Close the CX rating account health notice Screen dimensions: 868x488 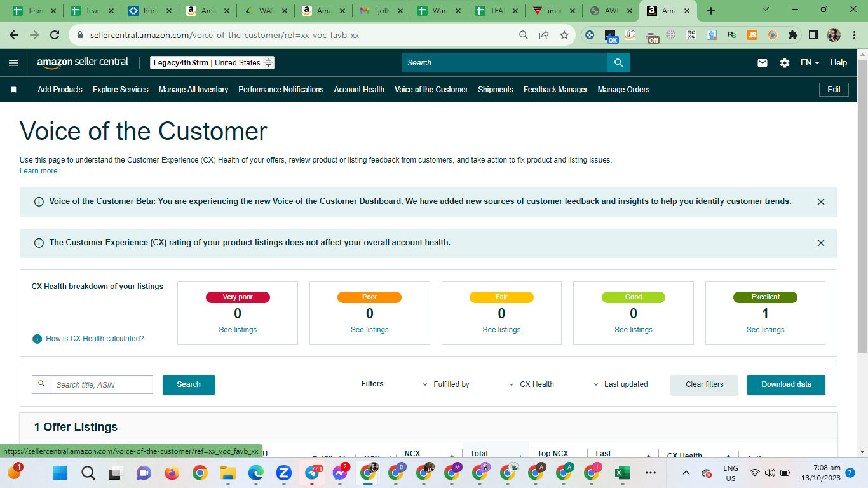pyautogui.click(x=821, y=243)
